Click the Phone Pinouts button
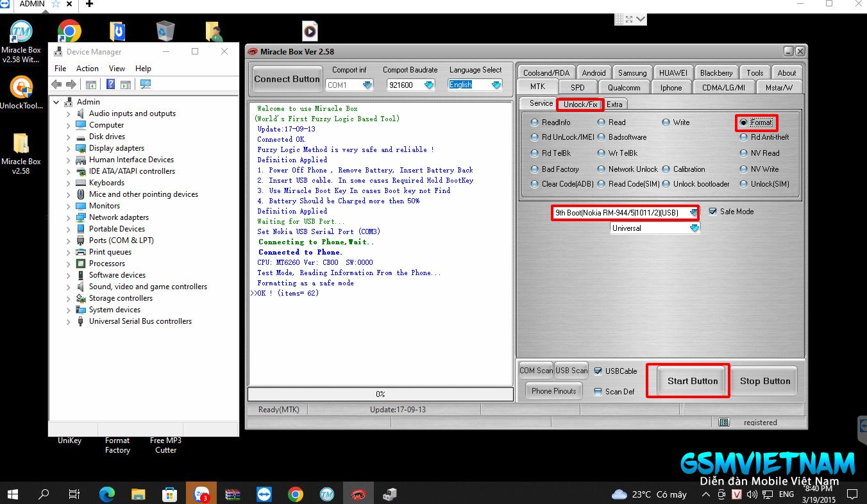The height and width of the screenshot is (504, 867). click(554, 391)
